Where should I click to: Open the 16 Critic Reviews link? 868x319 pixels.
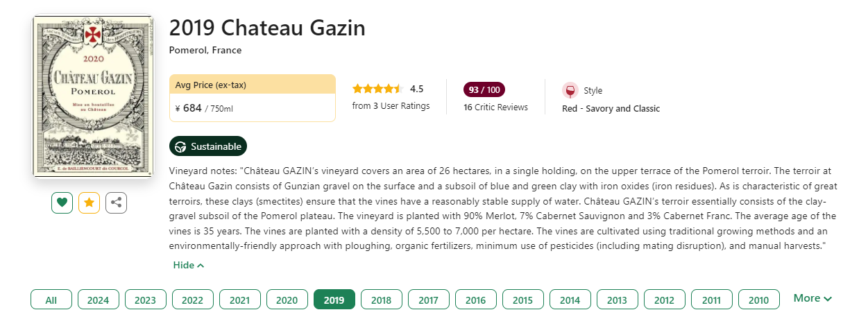[495, 107]
